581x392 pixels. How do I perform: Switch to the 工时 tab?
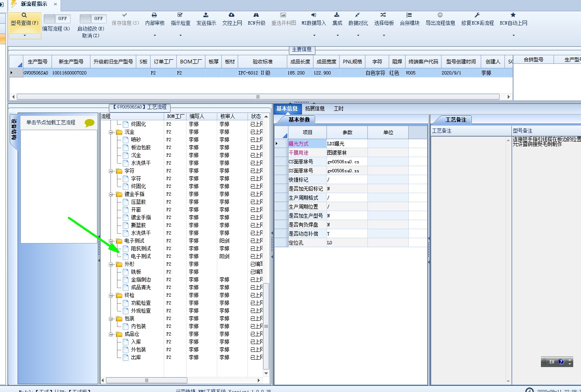[338, 109]
